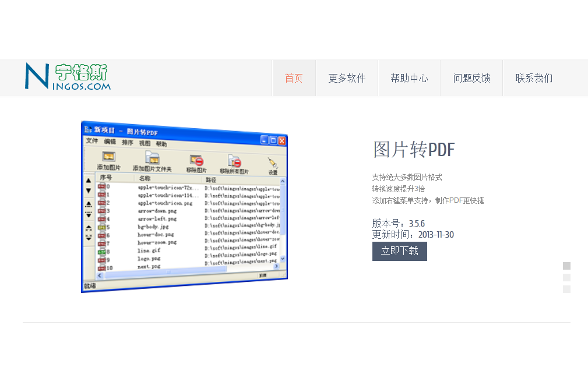Click the text 支持绝大多数图片格式
588x392 pixels.
(407, 177)
